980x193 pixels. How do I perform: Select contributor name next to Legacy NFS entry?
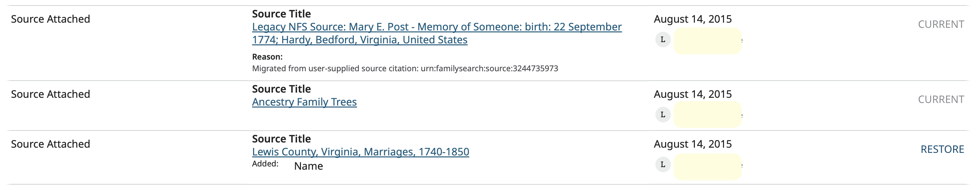pyautogui.click(x=707, y=40)
